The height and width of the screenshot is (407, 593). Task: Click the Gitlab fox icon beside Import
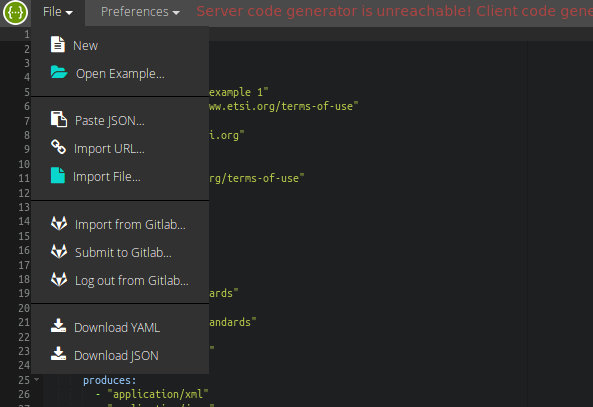point(59,223)
